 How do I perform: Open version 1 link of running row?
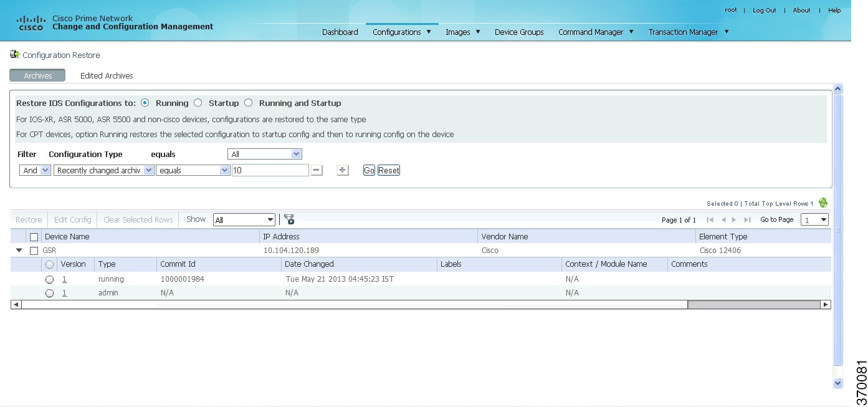pyautogui.click(x=64, y=279)
